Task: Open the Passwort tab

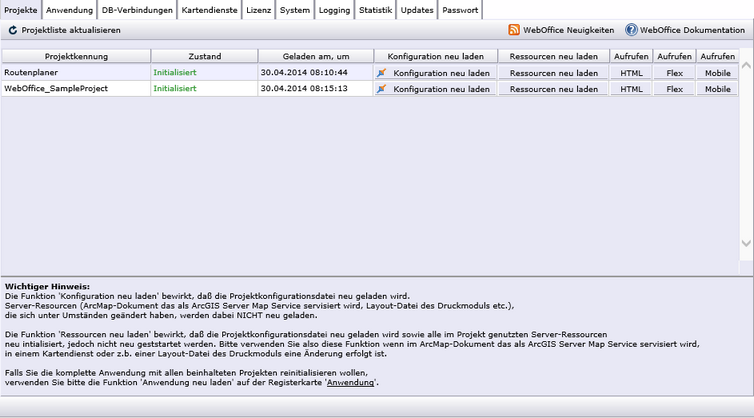Action: 460,10
